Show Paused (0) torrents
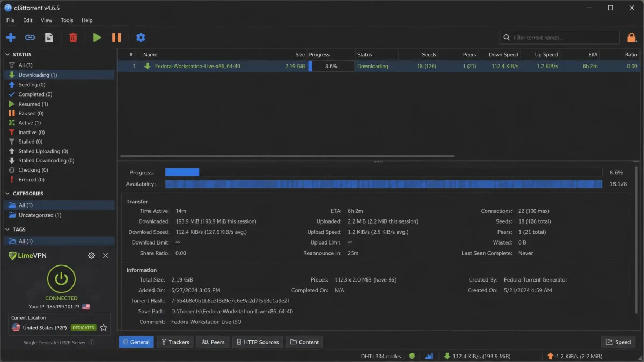 [x=59, y=113]
